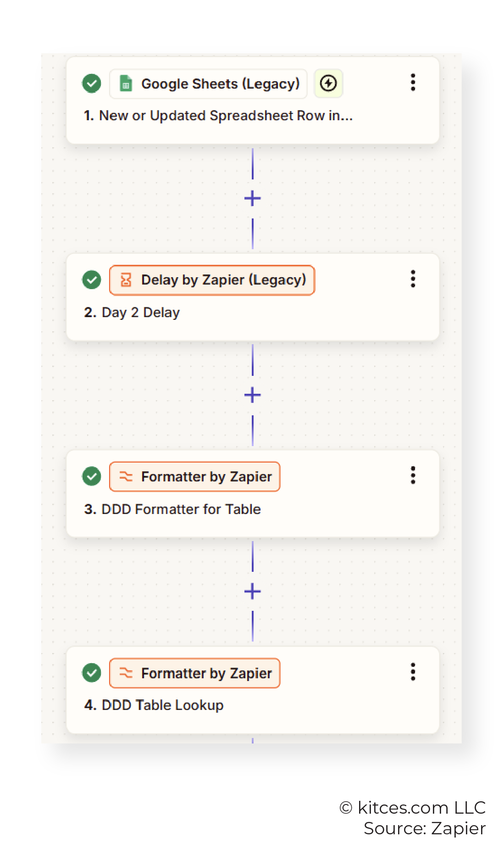Open three-dot menu for DDD Table Lookup

(413, 672)
